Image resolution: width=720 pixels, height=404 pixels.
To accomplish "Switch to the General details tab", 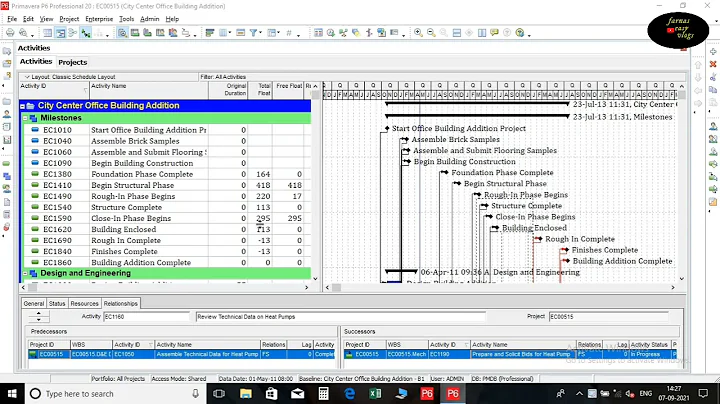I will point(34,303).
